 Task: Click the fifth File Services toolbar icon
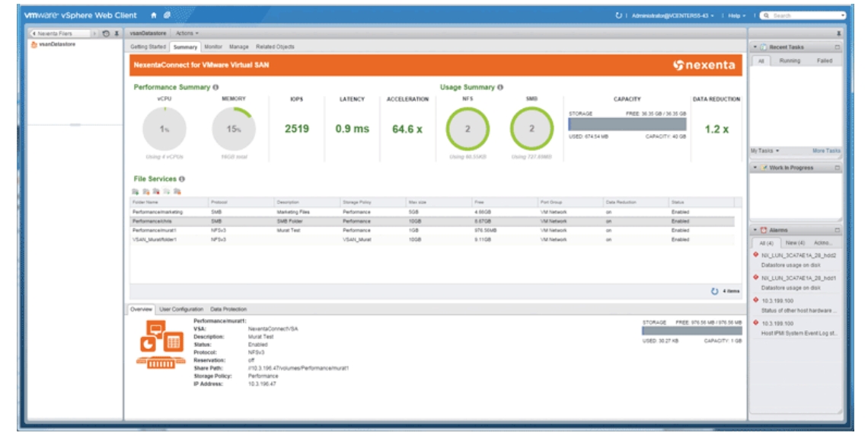pyautogui.click(x=177, y=191)
